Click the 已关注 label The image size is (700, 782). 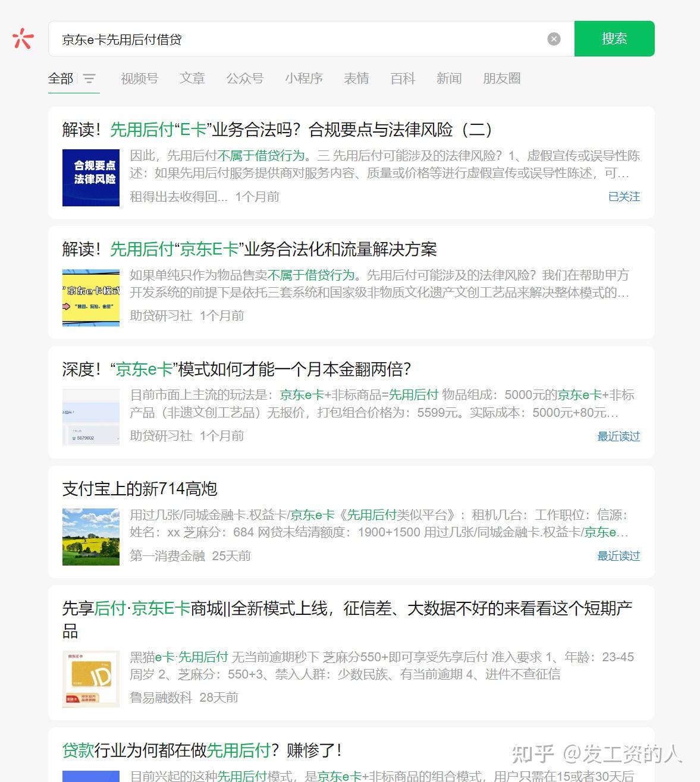click(624, 197)
